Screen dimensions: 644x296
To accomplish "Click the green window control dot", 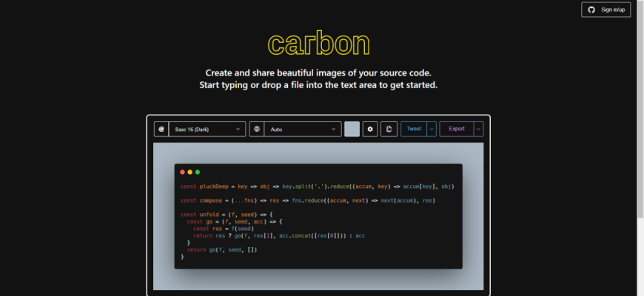I will [x=198, y=172].
